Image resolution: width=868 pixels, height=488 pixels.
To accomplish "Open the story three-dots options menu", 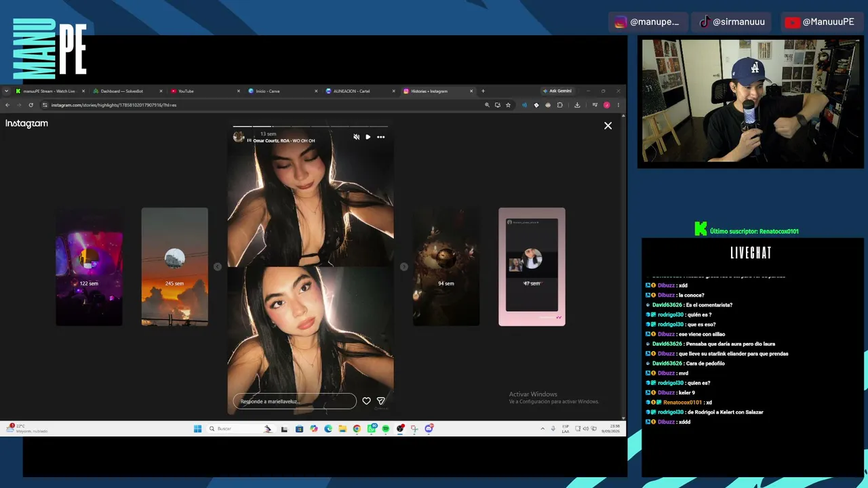I will click(380, 137).
